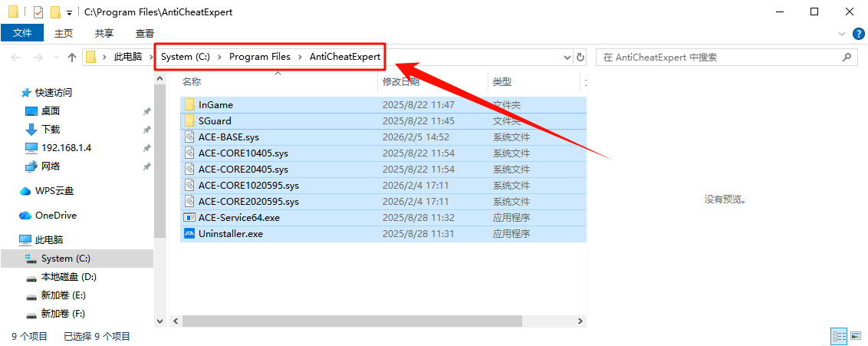Click the ACE-Service64.exe file icon

click(189, 217)
